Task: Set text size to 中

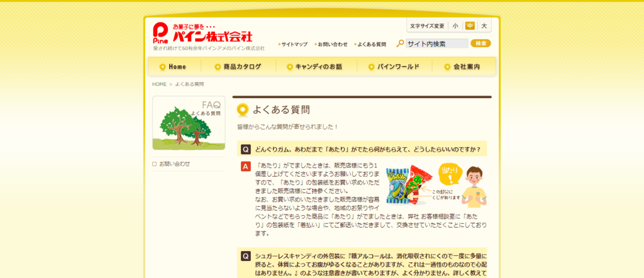Action: pyautogui.click(x=470, y=26)
